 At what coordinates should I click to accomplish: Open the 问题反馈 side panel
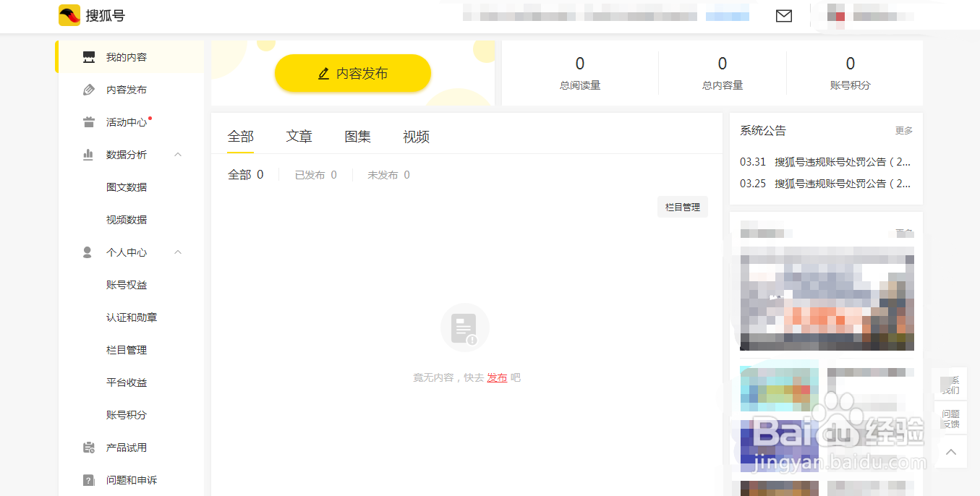pos(950,418)
